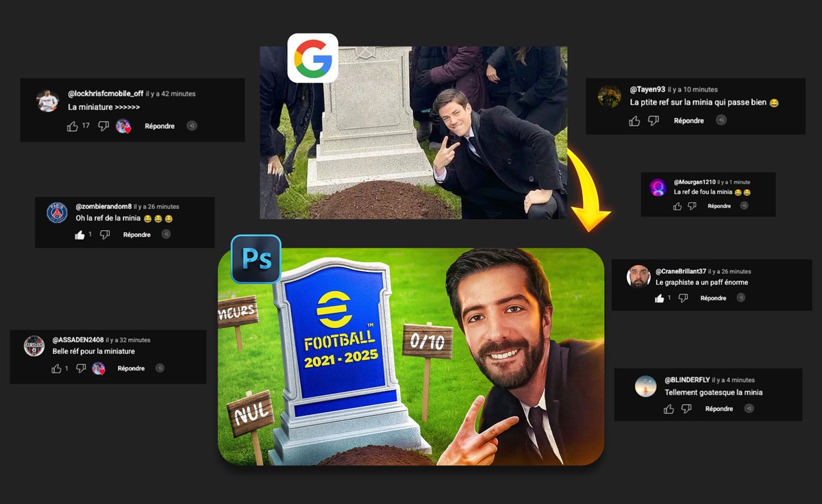Open the PSG avatar of @zombierandom8
Image resolution: width=822 pixels, height=504 pixels.
coord(57,212)
